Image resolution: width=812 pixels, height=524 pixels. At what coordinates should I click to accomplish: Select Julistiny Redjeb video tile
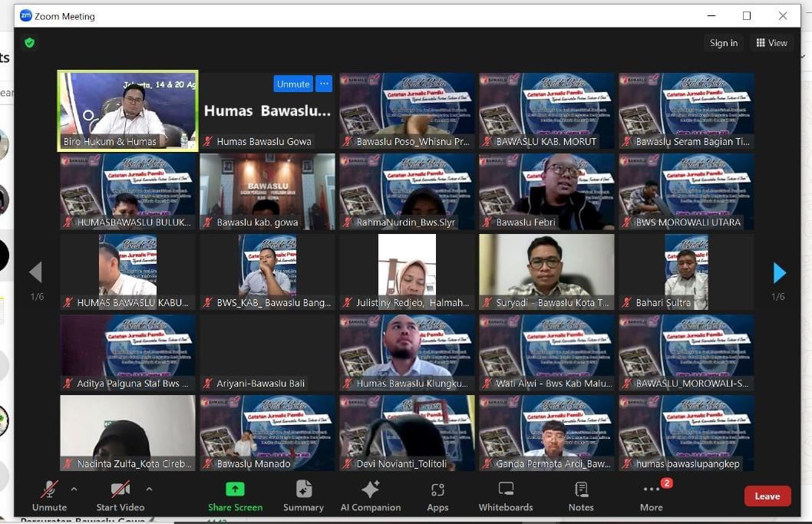(407, 272)
